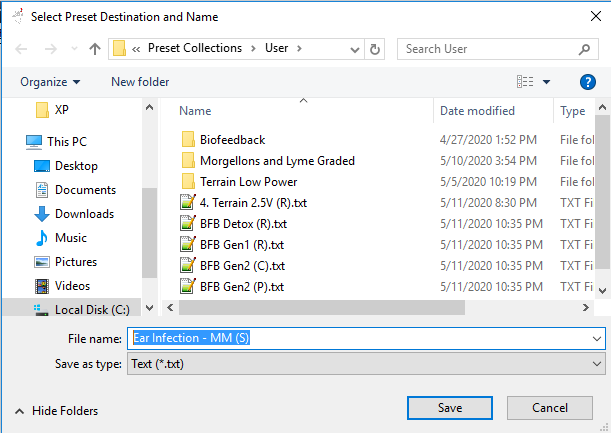This screenshot has width=611, height=433.
Task: Click the Up one level arrow
Action: point(95,49)
